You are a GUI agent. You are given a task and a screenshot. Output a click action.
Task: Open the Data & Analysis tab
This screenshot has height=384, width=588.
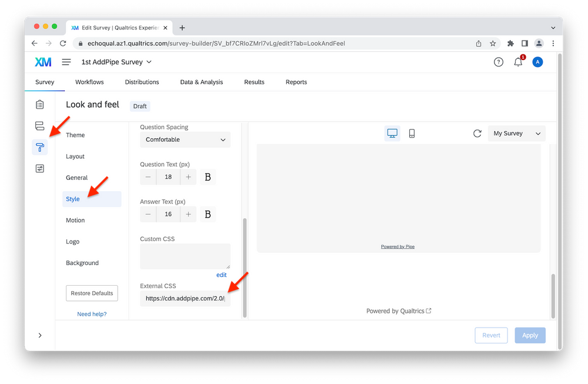point(201,82)
